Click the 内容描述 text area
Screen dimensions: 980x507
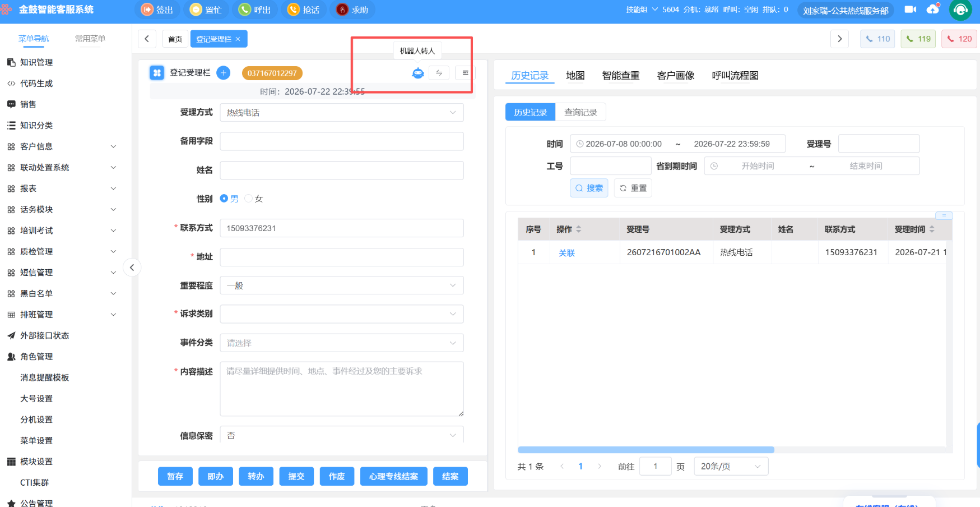pos(342,389)
